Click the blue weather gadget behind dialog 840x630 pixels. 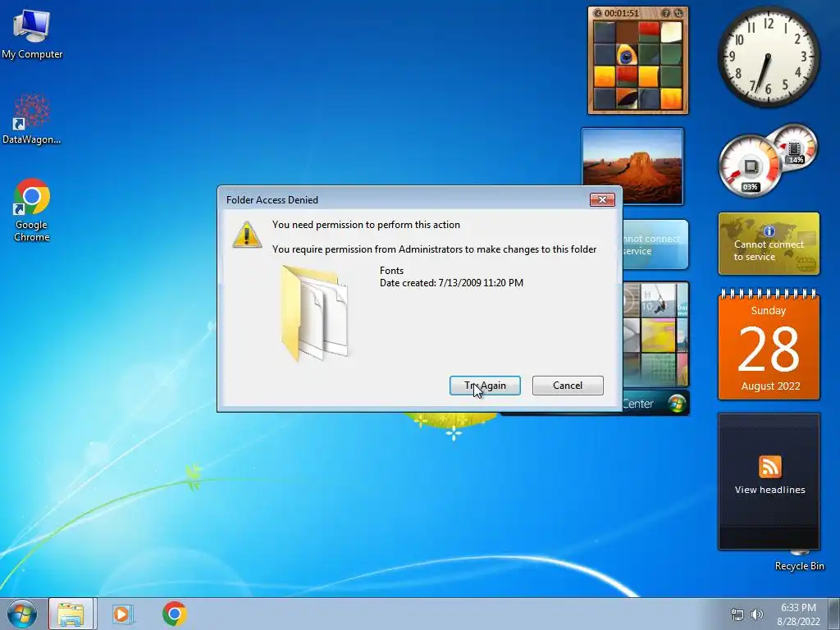coord(655,244)
